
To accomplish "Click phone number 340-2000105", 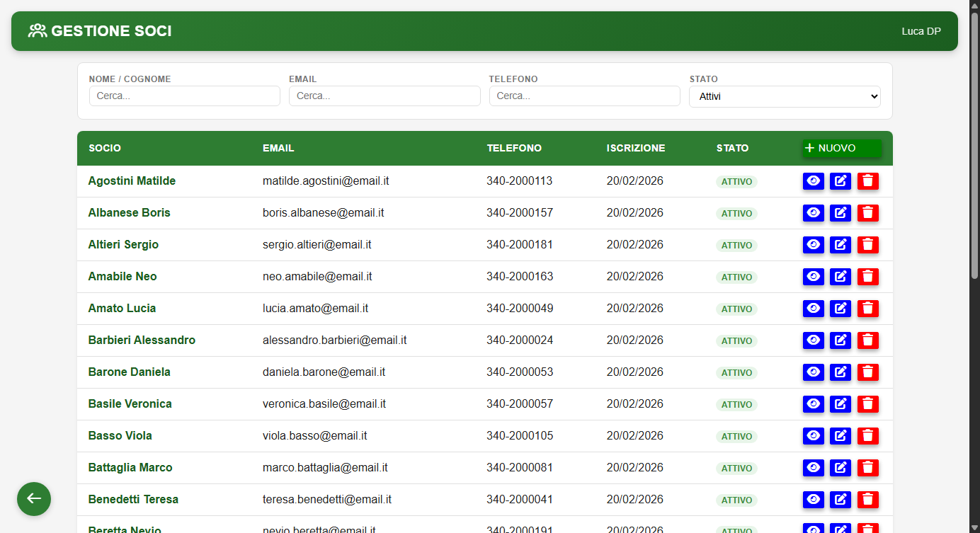I will pyautogui.click(x=520, y=436).
